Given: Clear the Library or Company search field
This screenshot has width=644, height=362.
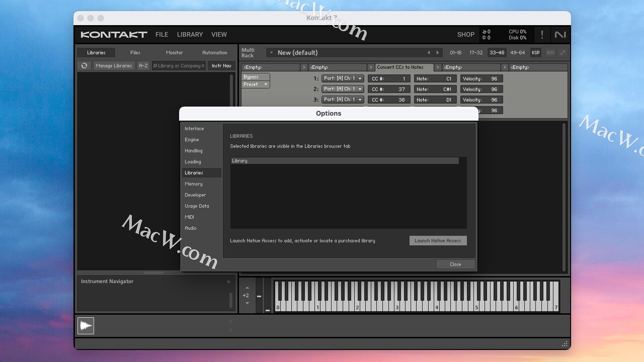Looking at the screenshot, I should pyautogui.click(x=203, y=66).
